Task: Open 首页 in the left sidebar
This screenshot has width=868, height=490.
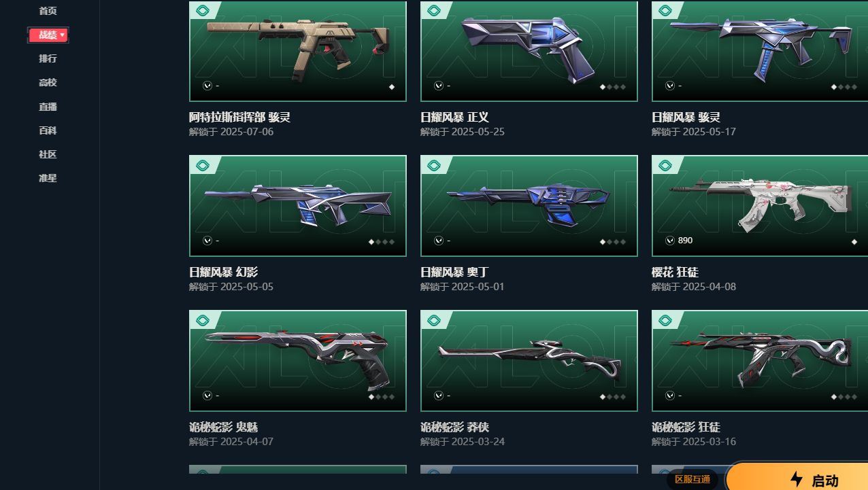Action: pyautogui.click(x=48, y=11)
